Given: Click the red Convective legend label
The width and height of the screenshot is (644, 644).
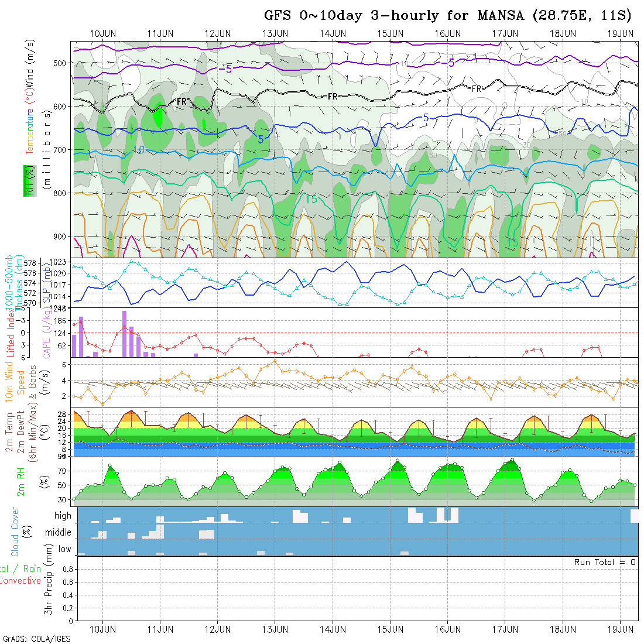Looking at the screenshot, I should point(20,581).
